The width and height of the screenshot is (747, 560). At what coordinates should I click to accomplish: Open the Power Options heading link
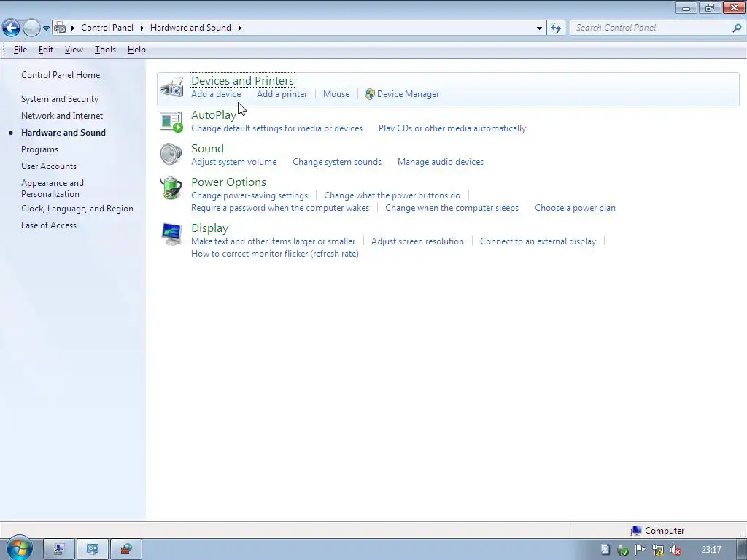[228, 182]
